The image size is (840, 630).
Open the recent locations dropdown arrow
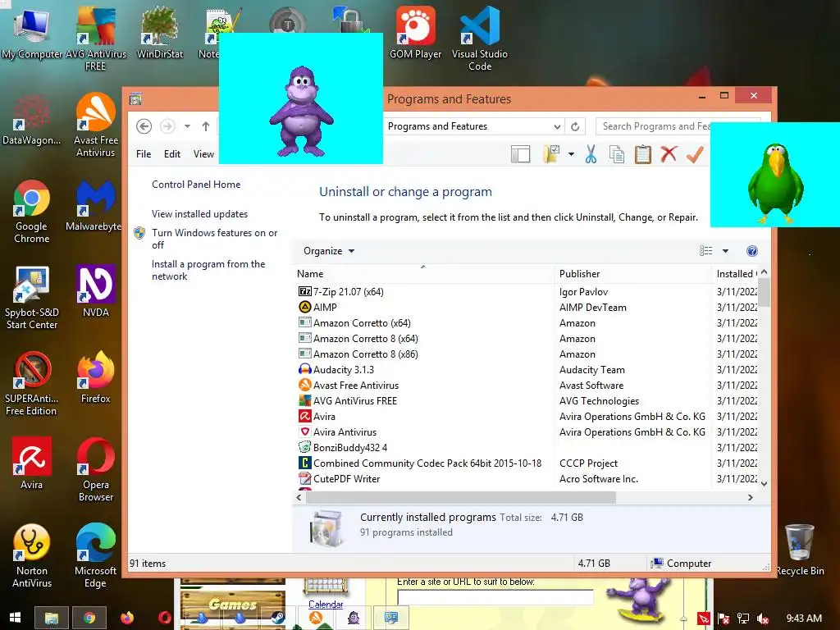pyautogui.click(x=187, y=126)
